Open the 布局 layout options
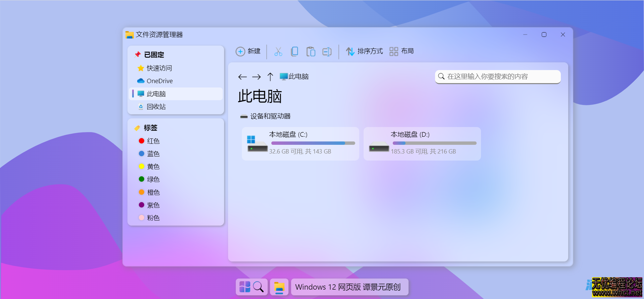Image resolution: width=644 pixels, height=299 pixels. tap(401, 51)
